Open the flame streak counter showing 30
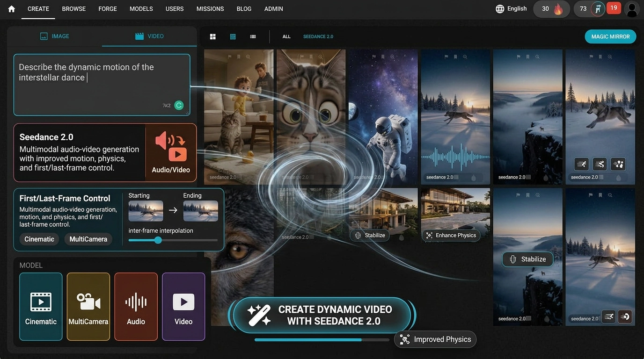 [x=552, y=9]
